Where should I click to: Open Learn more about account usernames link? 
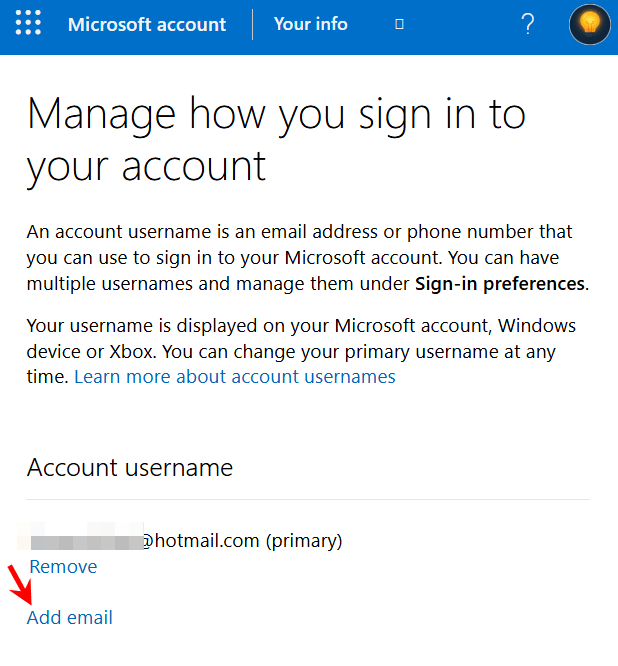(235, 377)
